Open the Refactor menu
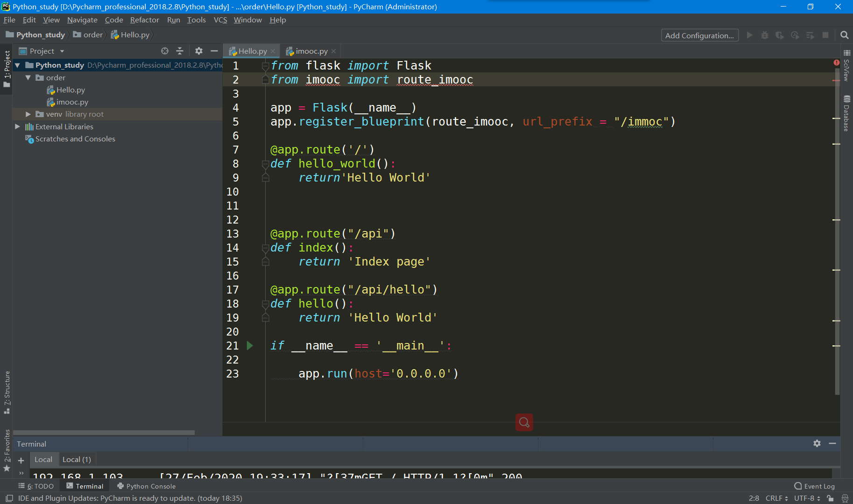Image resolution: width=853 pixels, height=504 pixels. (x=145, y=20)
